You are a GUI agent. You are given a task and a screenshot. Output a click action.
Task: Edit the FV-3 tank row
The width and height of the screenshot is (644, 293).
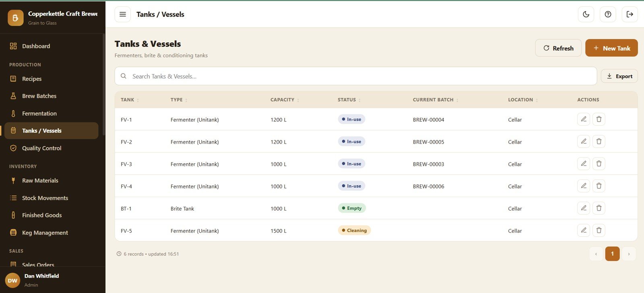[584, 163]
